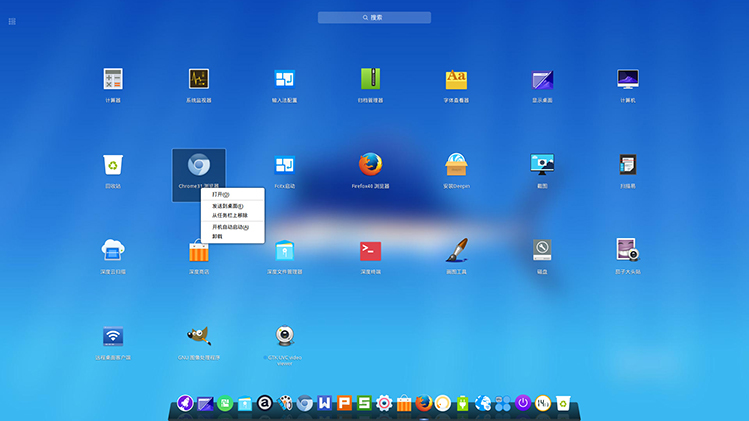Screen dimensions: 749x421
Task: Select 从任务栏上移除 (Remove from dock) option
Action: [229, 215]
